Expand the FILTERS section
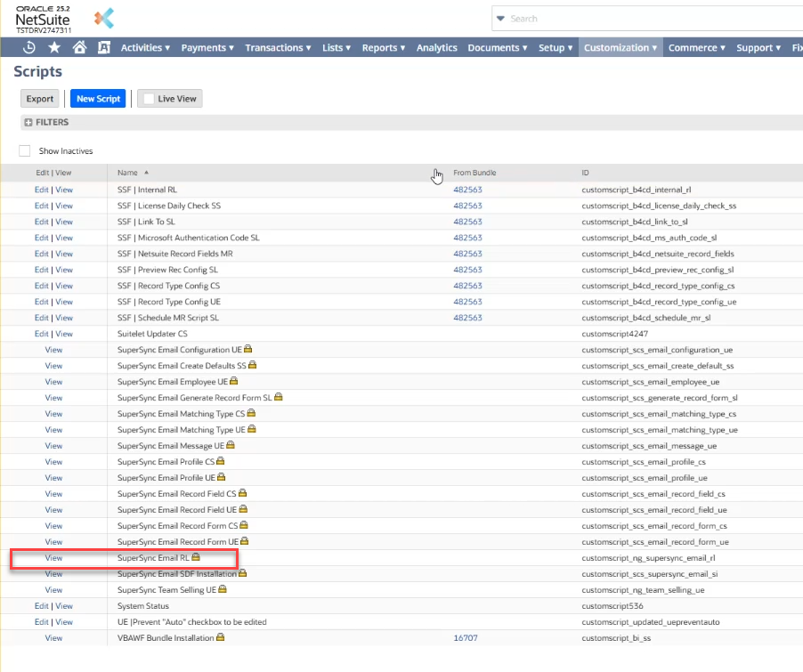803x672 pixels. [x=28, y=123]
